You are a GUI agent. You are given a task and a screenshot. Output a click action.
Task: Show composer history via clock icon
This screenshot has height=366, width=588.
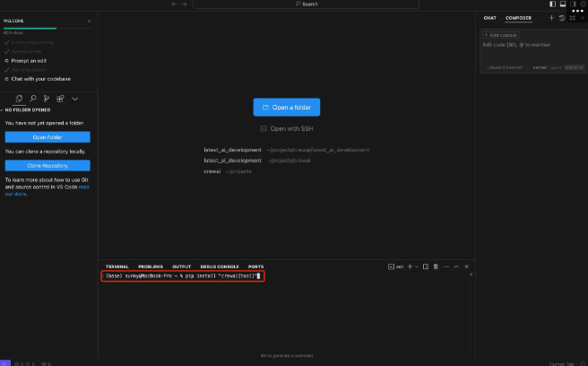click(562, 18)
